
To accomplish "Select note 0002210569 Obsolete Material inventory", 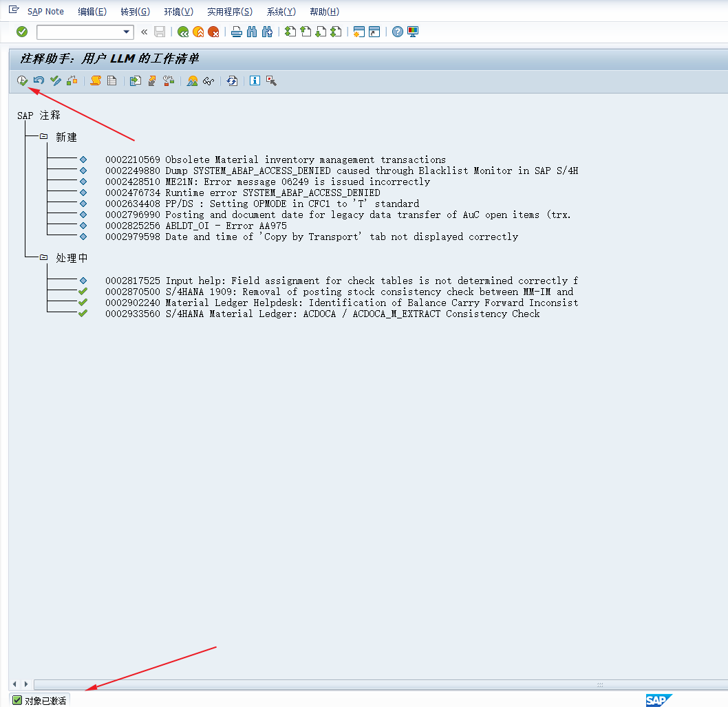I will pos(275,160).
